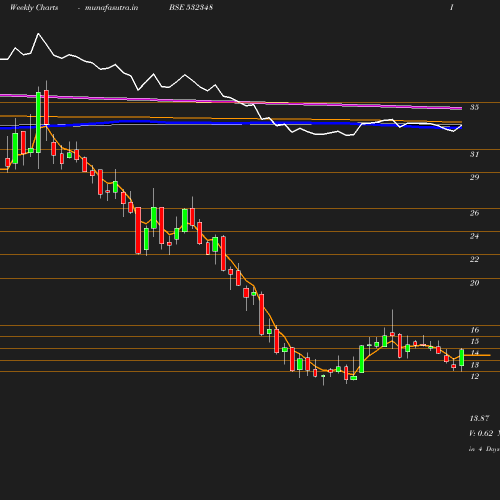Click the 15 price axis label
Screen dimensions: 500x500
(x=475, y=341)
